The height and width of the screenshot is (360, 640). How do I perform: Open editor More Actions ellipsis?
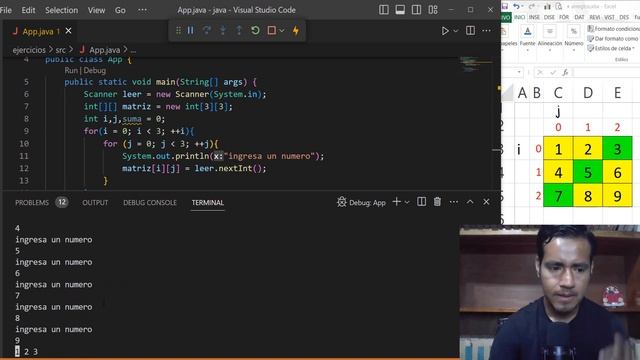(x=487, y=31)
